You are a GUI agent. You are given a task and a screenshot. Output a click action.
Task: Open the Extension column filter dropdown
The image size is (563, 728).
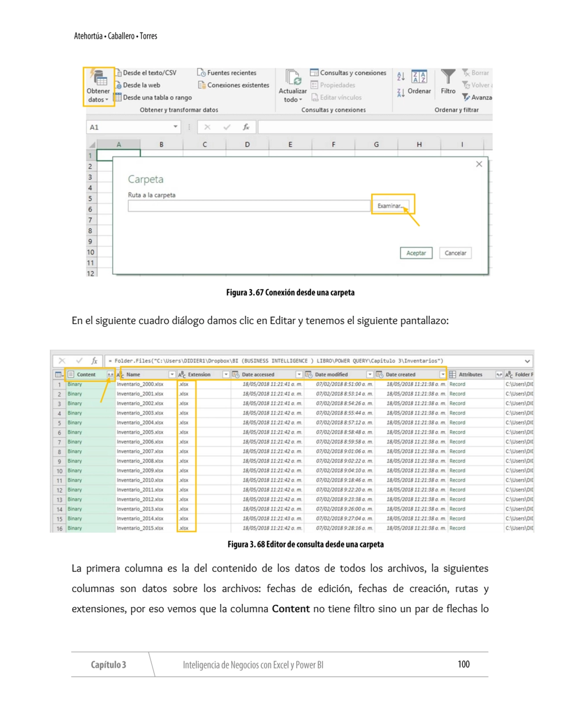pyautogui.click(x=226, y=375)
